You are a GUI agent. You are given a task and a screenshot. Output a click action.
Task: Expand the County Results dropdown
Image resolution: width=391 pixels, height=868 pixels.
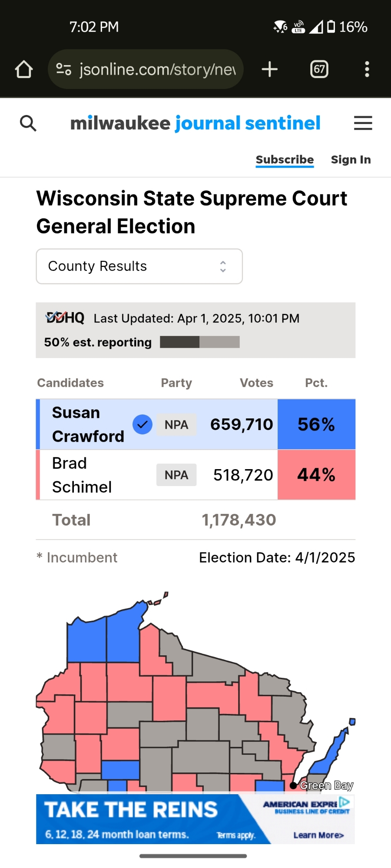(139, 266)
